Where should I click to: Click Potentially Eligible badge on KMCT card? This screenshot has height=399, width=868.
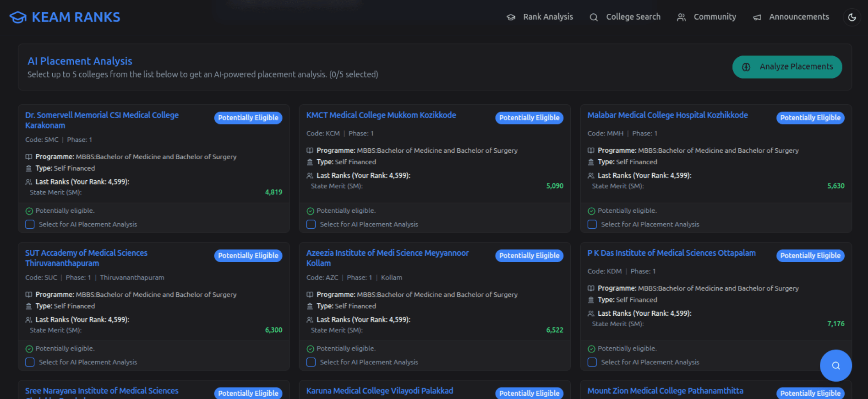point(529,118)
